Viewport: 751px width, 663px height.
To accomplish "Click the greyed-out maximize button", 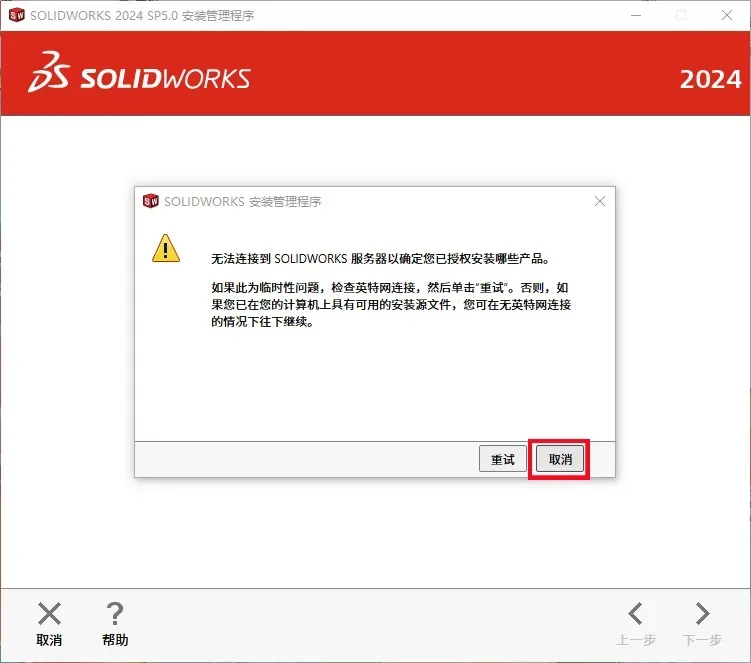I will coord(681,15).
